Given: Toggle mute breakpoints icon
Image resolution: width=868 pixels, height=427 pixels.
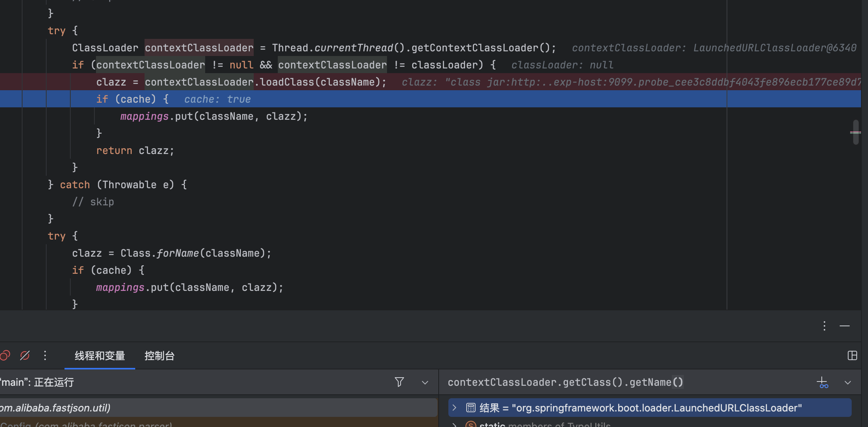Looking at the screenshot, I should click(25, 355).
